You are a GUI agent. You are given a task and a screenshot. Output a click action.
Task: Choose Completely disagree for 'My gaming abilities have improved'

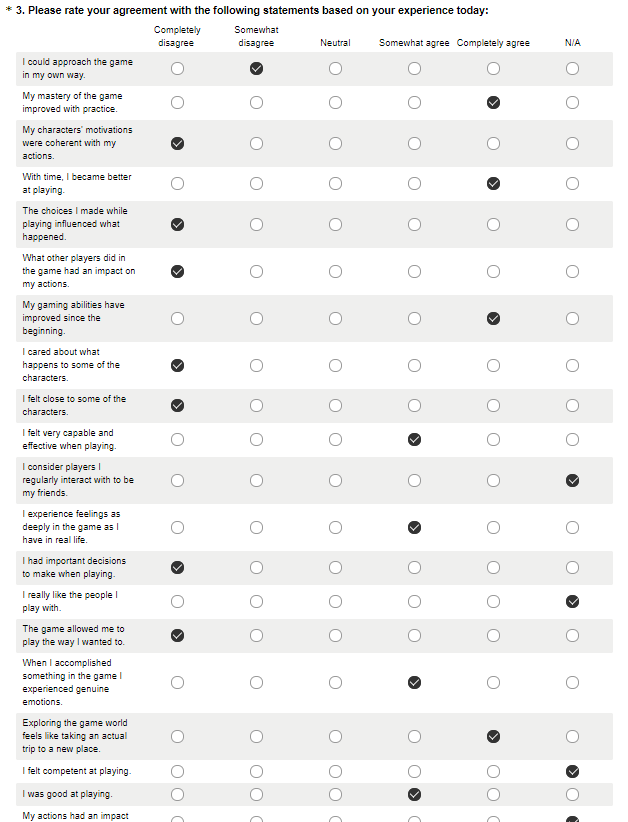177,318
